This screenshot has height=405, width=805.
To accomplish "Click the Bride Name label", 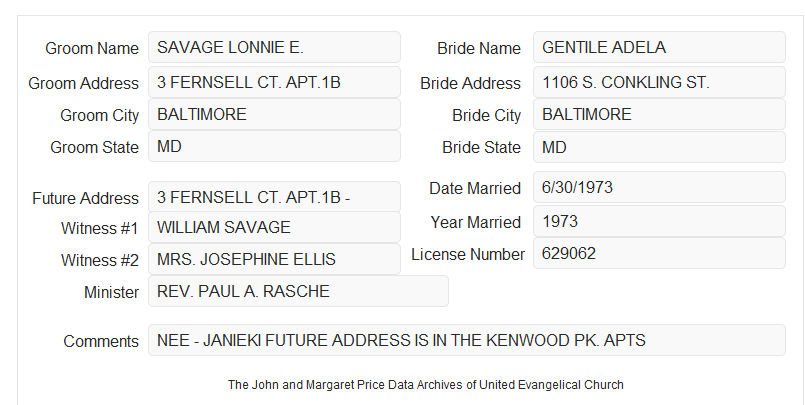I will click(x=479, y=48).
